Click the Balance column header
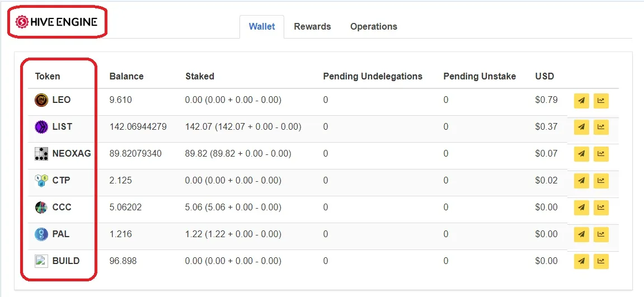Screen dimensions: 644x297 (126, 77)
